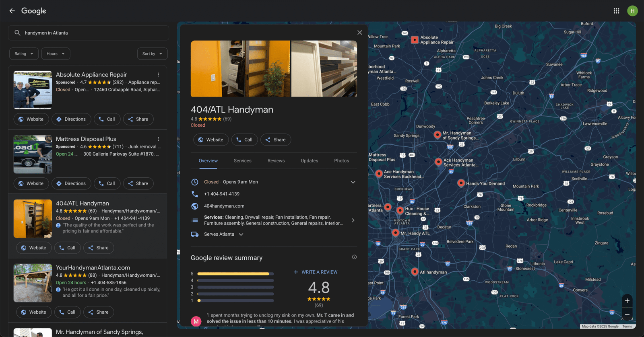Click the phone icon in the details panel
The width and height of the screenshot is (644, 337).
coord(195,194)
